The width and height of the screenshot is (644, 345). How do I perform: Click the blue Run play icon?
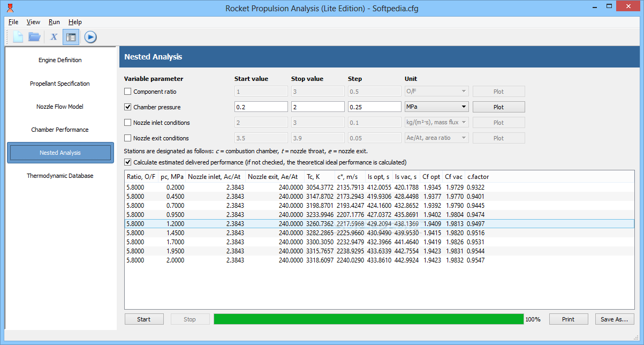[x=90, y=37]
